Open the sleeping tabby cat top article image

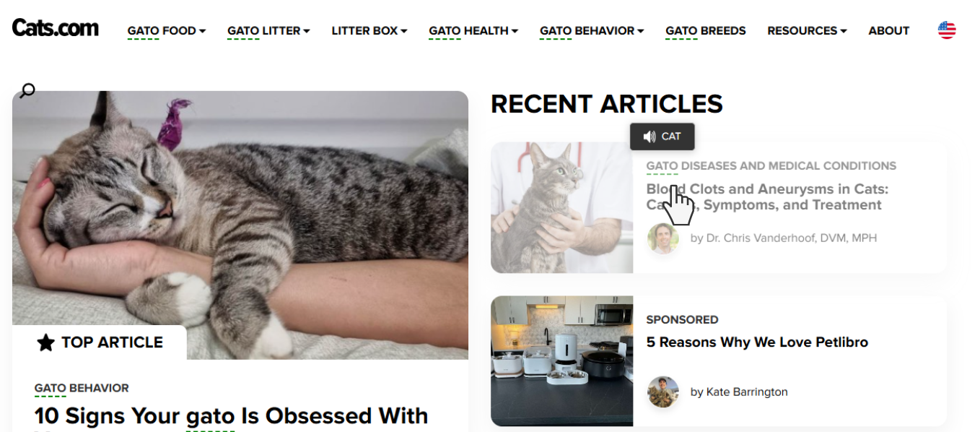coord(240,225)
